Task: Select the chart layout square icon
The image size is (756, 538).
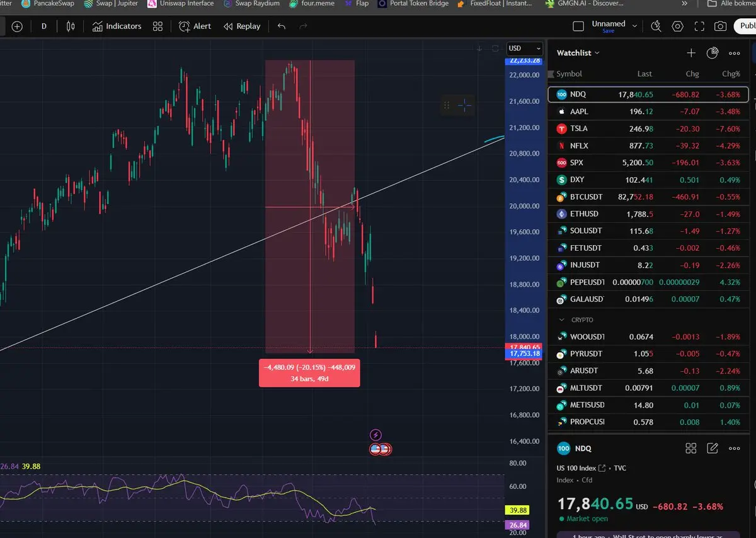Action: click(578, 26)
